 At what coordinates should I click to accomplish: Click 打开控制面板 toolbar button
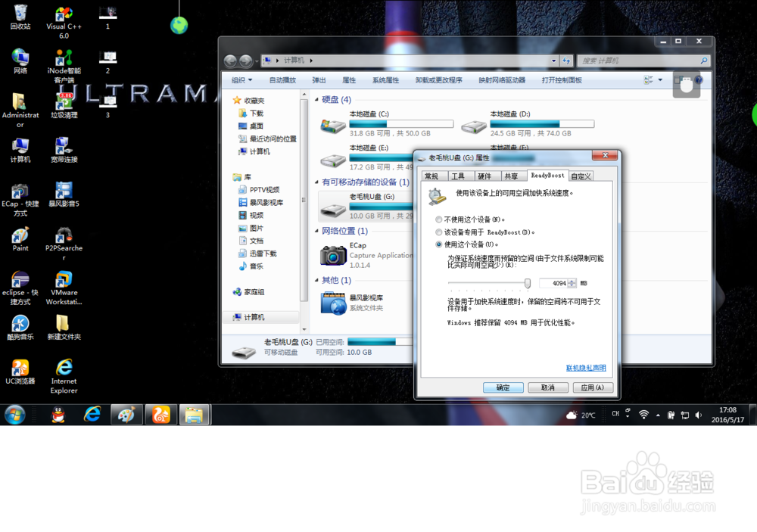point(562,80)
